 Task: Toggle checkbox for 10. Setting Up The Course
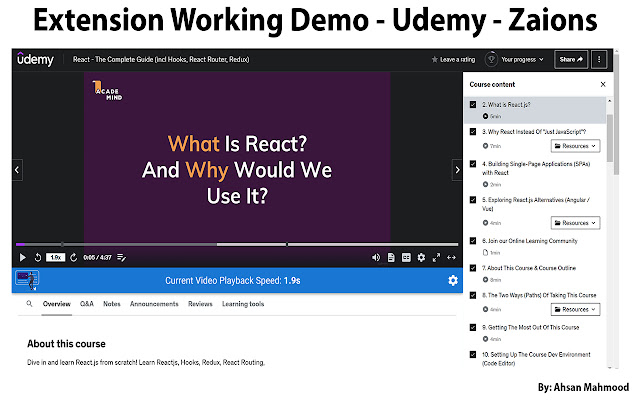(473, 355)
